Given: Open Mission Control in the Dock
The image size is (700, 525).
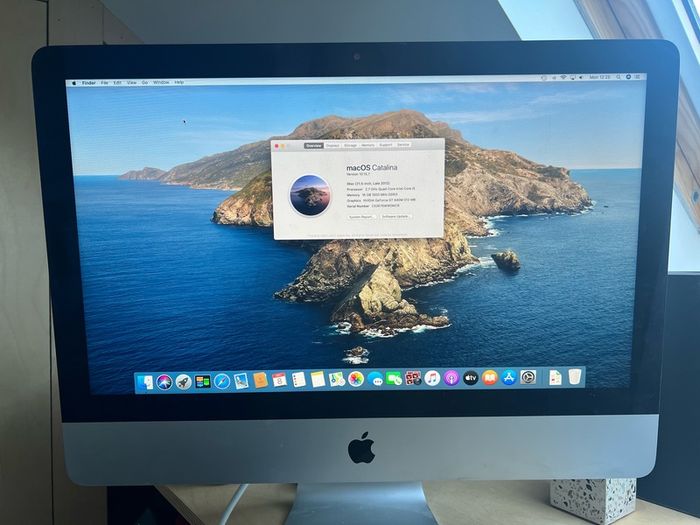Looking at the screenshot, I should 203,382.
